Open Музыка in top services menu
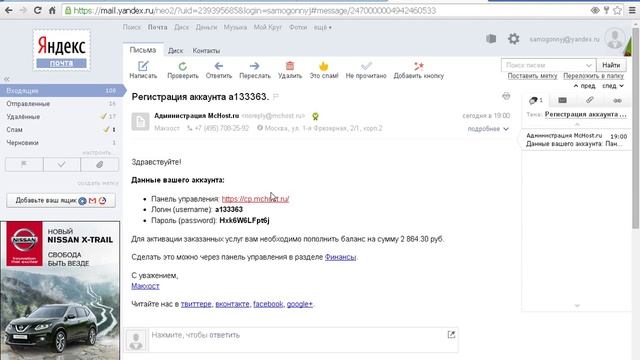The width and height of the screenshot is (640, 360). click(x=235, y=27)
